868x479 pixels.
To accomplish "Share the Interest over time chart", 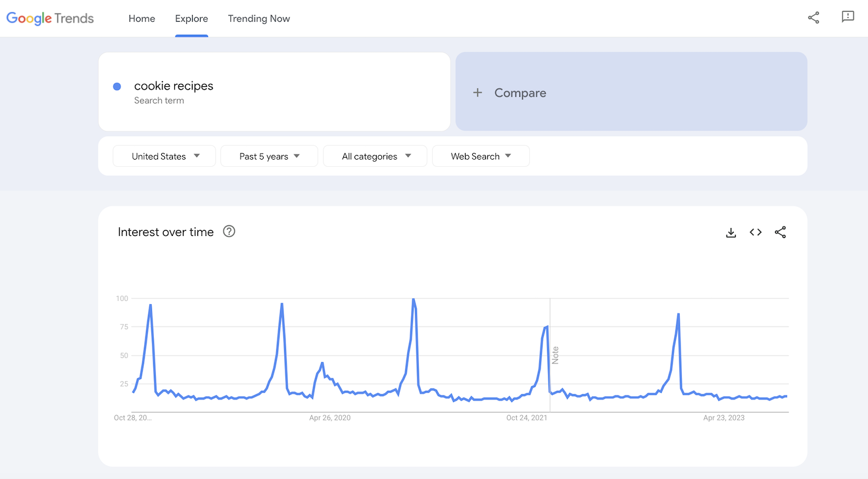I will click(780, 233).
